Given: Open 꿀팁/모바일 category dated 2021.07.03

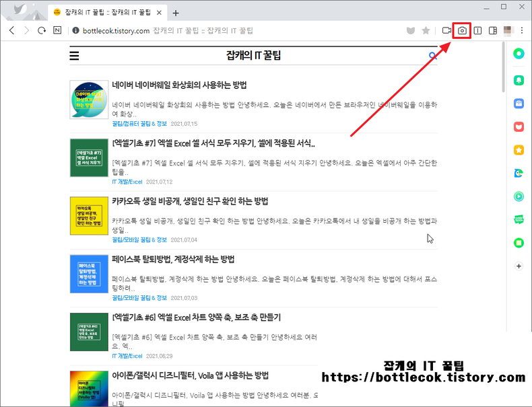Looking at the screenshot, I should (x=139, y=298).
